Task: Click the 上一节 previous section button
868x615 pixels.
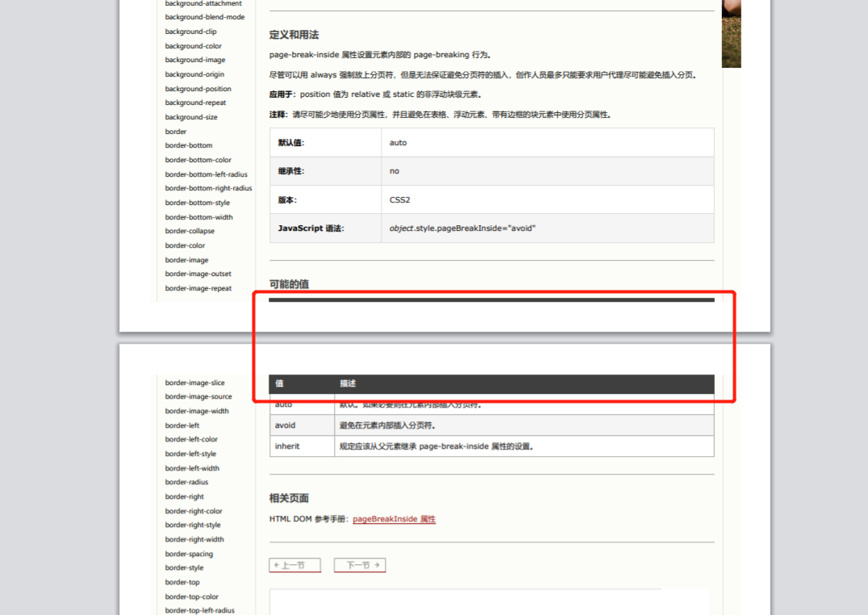Action: point(294,565)
